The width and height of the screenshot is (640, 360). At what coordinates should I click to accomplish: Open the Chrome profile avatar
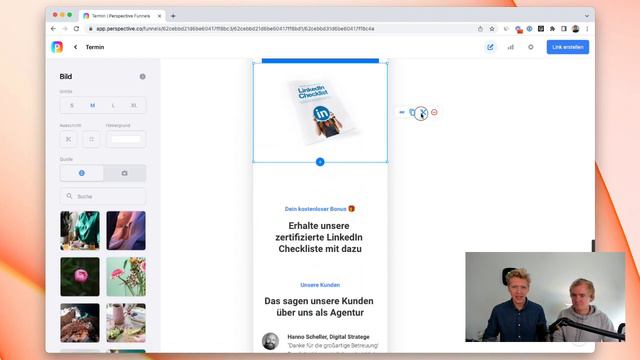[x=576, y=29]
